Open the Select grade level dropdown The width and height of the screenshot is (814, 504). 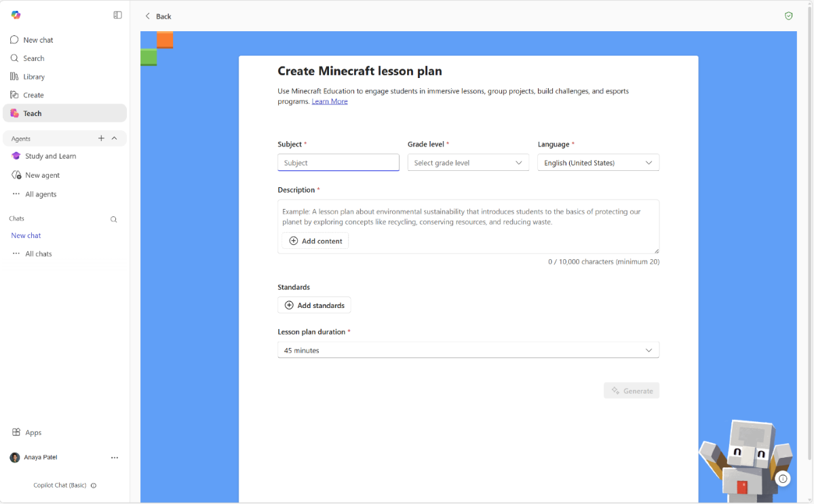tap(468, 163)
